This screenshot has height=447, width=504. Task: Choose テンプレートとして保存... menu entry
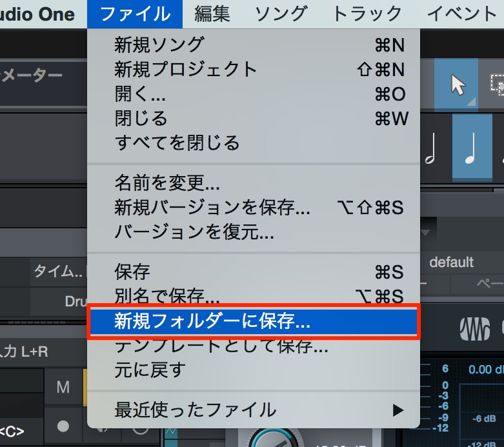pyautogui.click(x=253, y=347)
